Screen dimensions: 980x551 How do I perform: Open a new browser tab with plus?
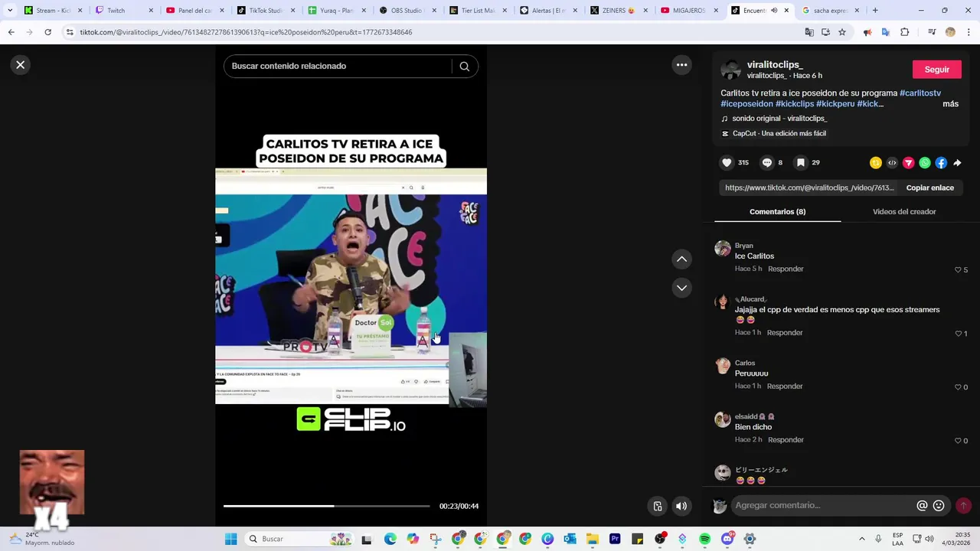click(x=875, y=11)
